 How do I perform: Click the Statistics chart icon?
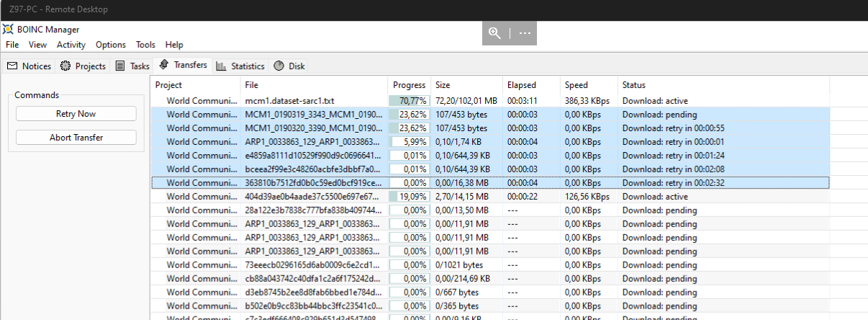point(221,66)
